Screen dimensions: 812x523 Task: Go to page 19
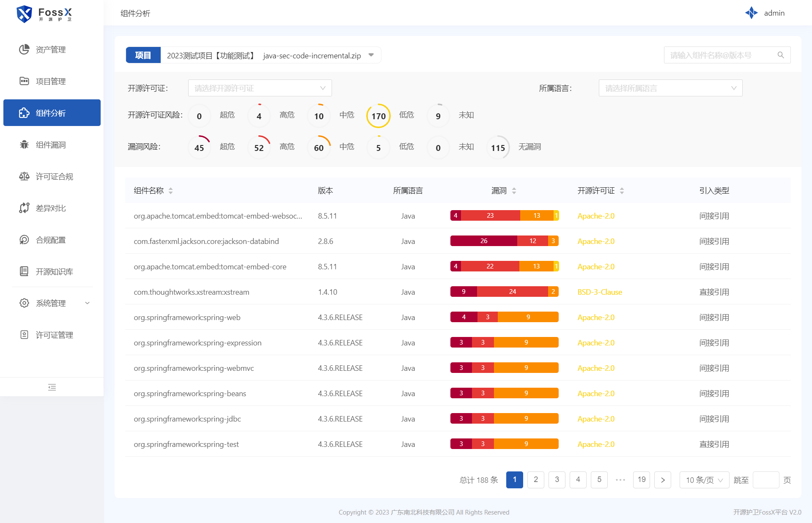pos(642,480)
